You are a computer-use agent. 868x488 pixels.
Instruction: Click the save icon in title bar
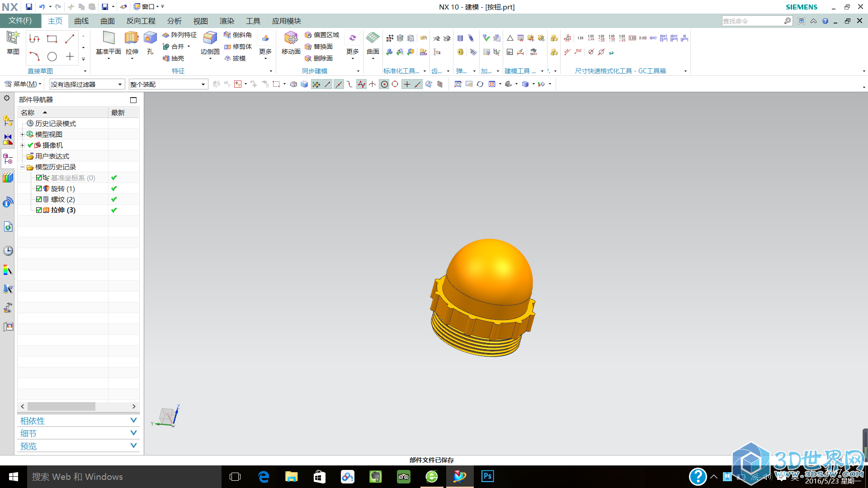pos(28,7)
